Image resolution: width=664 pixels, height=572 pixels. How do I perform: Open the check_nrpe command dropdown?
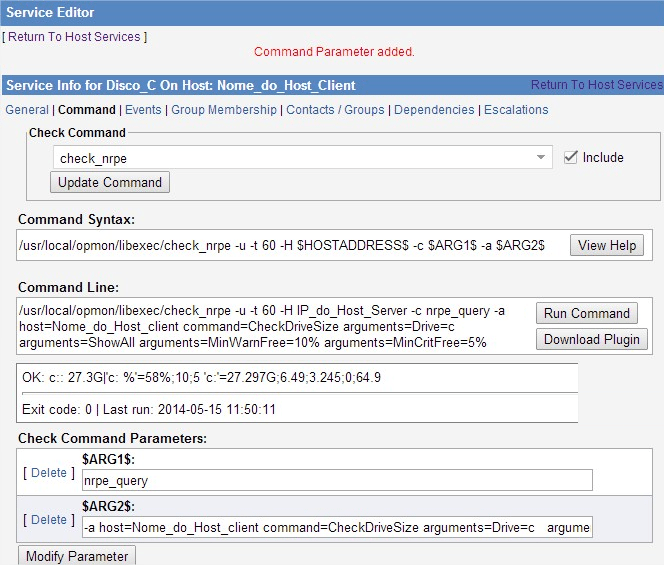302,158
